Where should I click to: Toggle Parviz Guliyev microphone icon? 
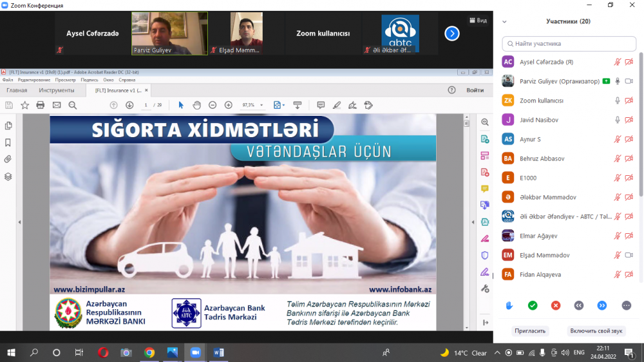(618, 81)
